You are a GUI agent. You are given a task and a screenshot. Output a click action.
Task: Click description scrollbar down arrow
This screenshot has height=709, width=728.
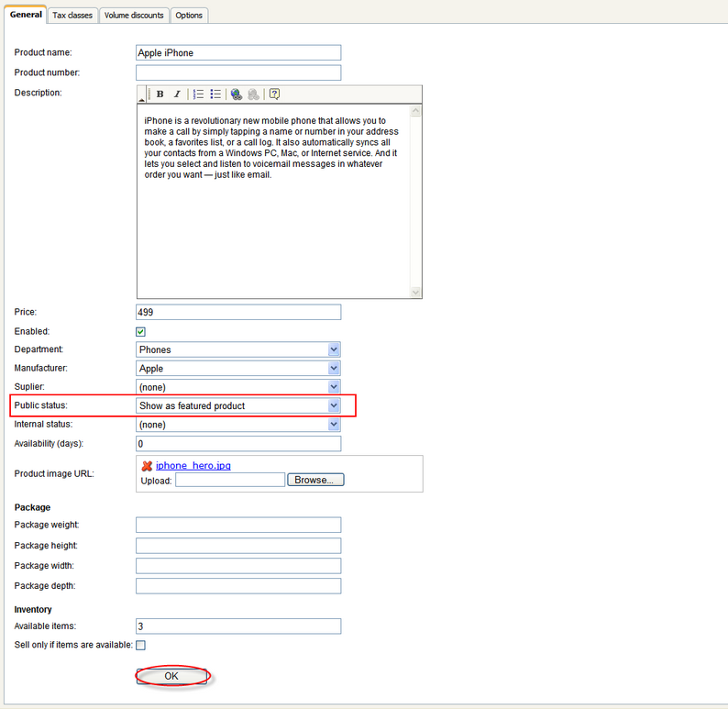[x=415, y=292]
